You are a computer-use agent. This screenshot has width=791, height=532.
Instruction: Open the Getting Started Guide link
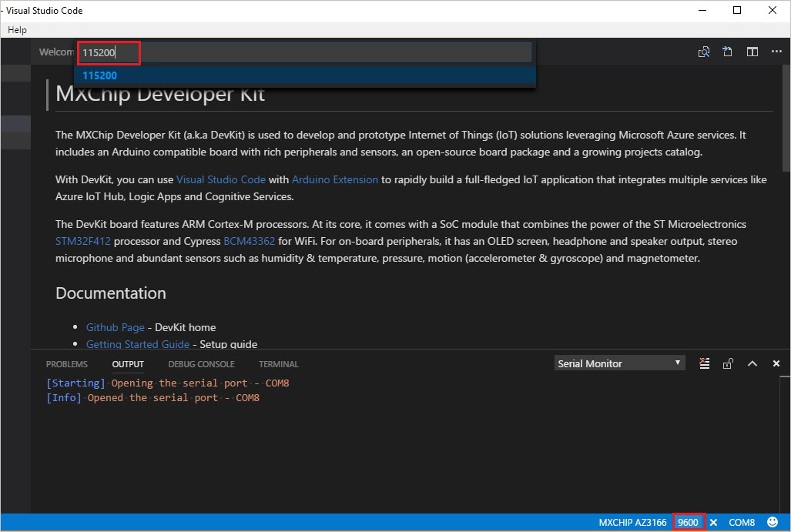click(x=138, y=344)
